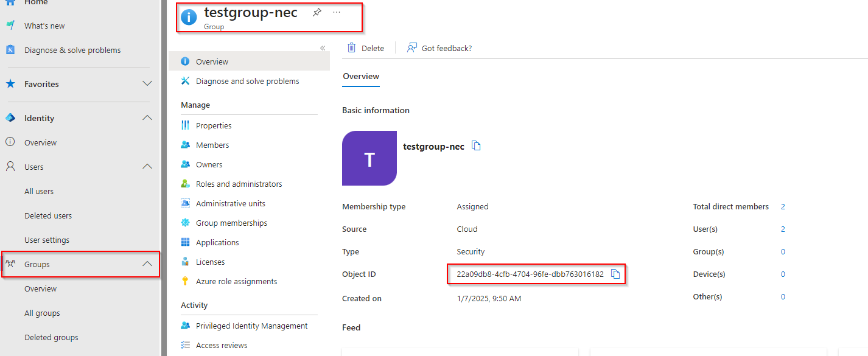868x356 pixels.
Task: Collapse the resource menu with double chevron
Action: tap(323, 48)
